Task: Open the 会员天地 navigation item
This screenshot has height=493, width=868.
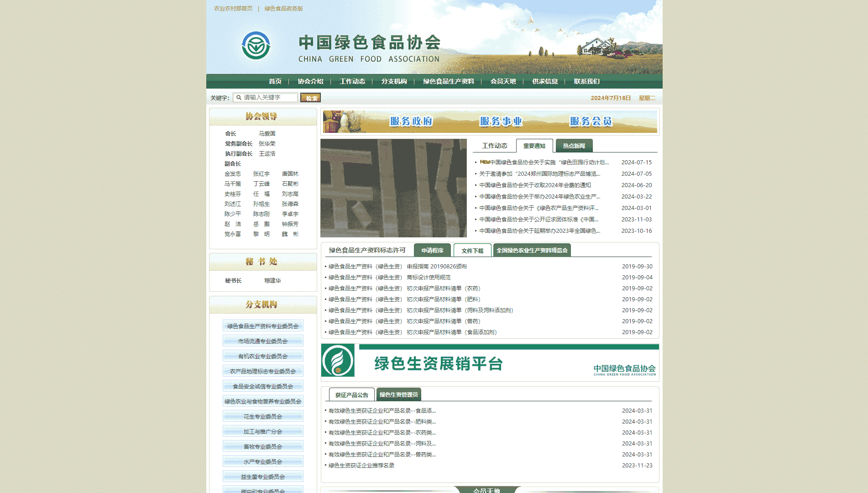Action: click(503, 81)
